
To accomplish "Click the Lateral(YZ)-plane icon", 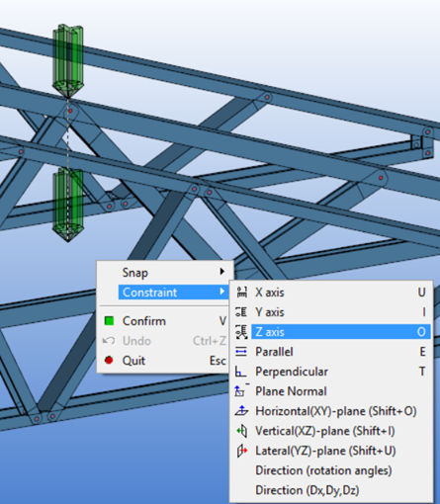I will 242,451.
